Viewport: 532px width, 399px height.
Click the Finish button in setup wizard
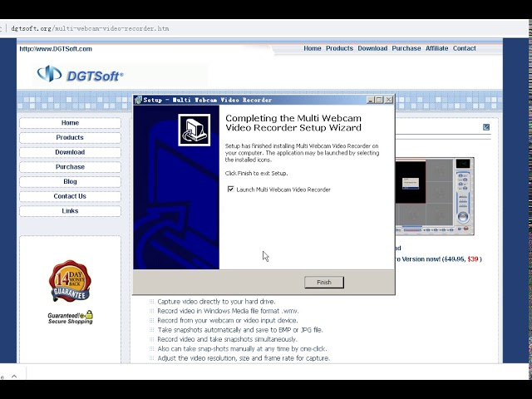click(323, 282)
